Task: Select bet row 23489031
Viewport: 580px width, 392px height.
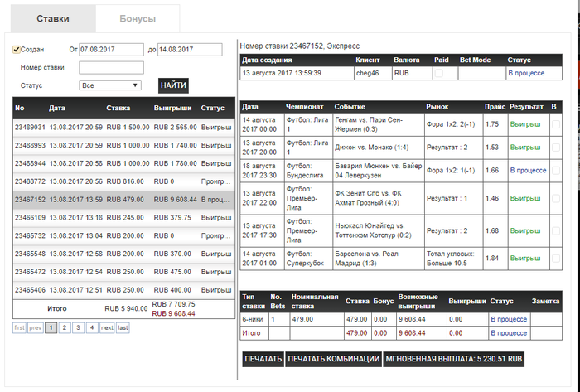Action: coord(124,128)
